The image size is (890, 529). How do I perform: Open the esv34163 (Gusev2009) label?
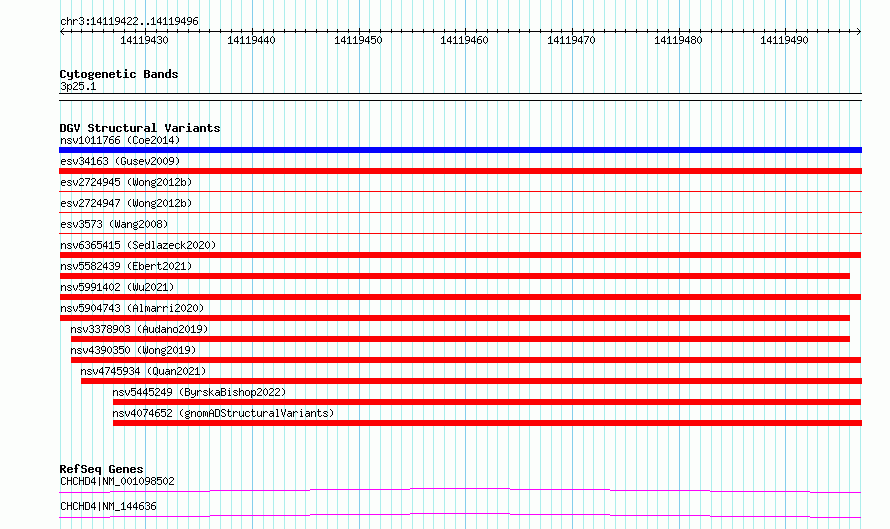120,161
